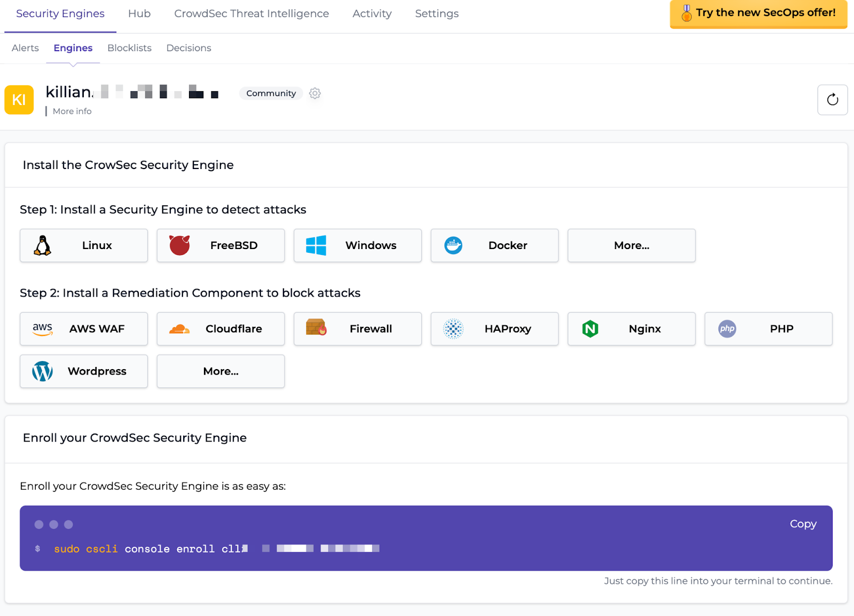854x616 pixels.
Task: Click Step 1 Install a Security Engine text
Action: [163, 210]
